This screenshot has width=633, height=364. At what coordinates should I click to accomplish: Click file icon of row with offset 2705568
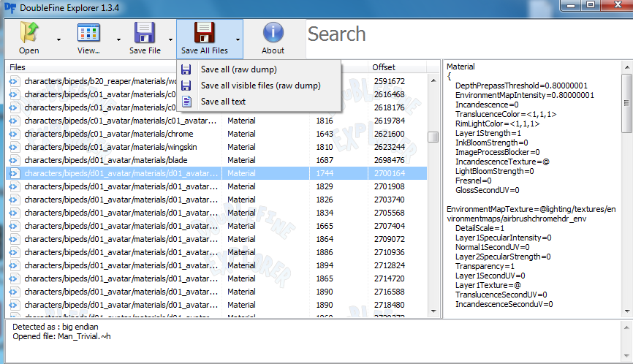[14, 213]
